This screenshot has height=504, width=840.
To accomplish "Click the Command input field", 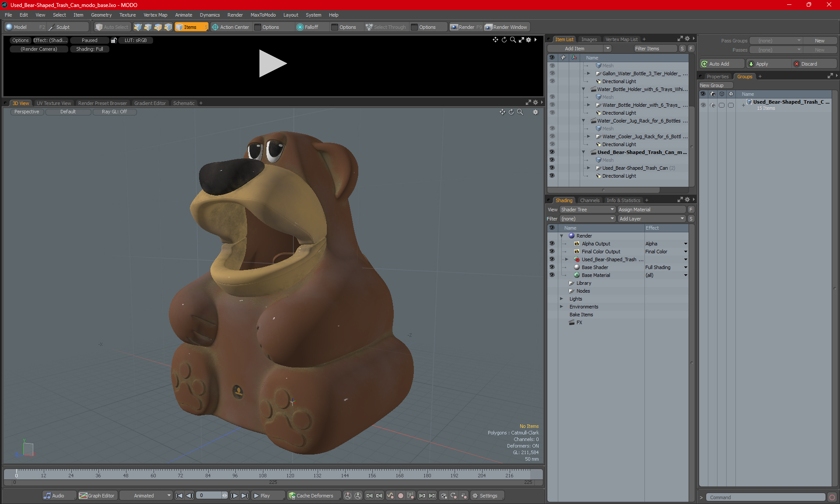I will (x=766, y=497).
